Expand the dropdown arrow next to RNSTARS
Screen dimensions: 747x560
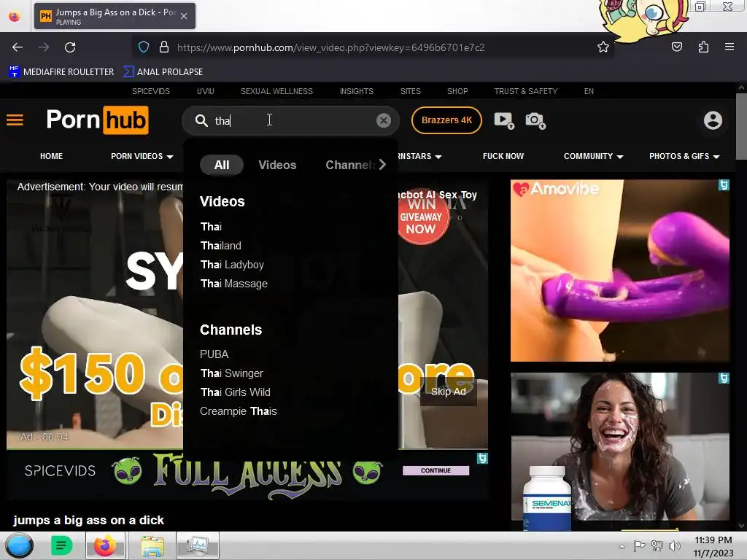[x=438, y=157]
